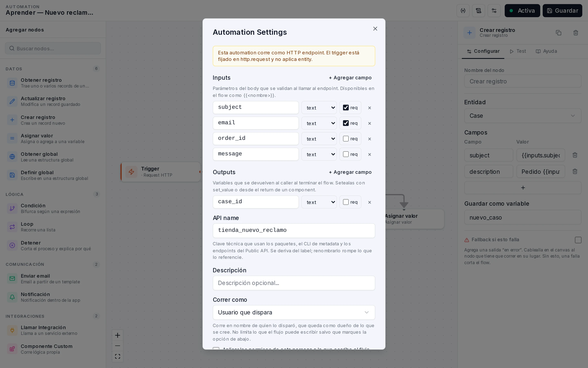Delete the subject field mapping

pyautogui.click(x=575, y=155)
